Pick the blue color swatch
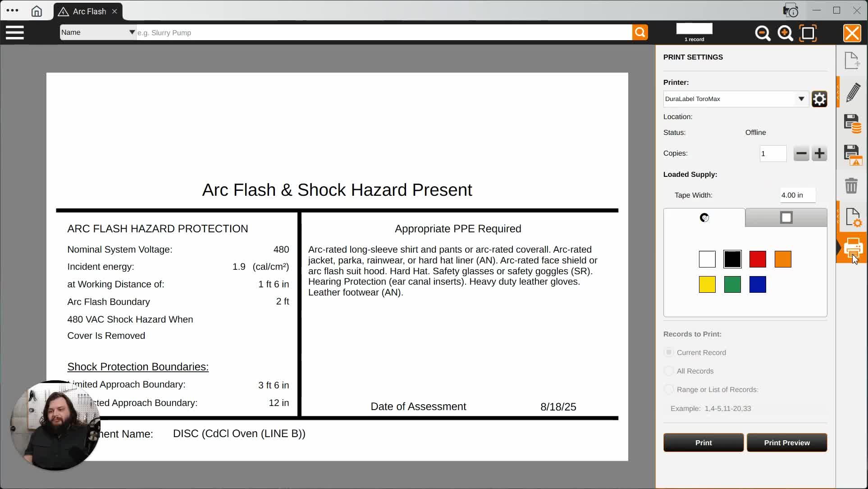 point(758,284)
